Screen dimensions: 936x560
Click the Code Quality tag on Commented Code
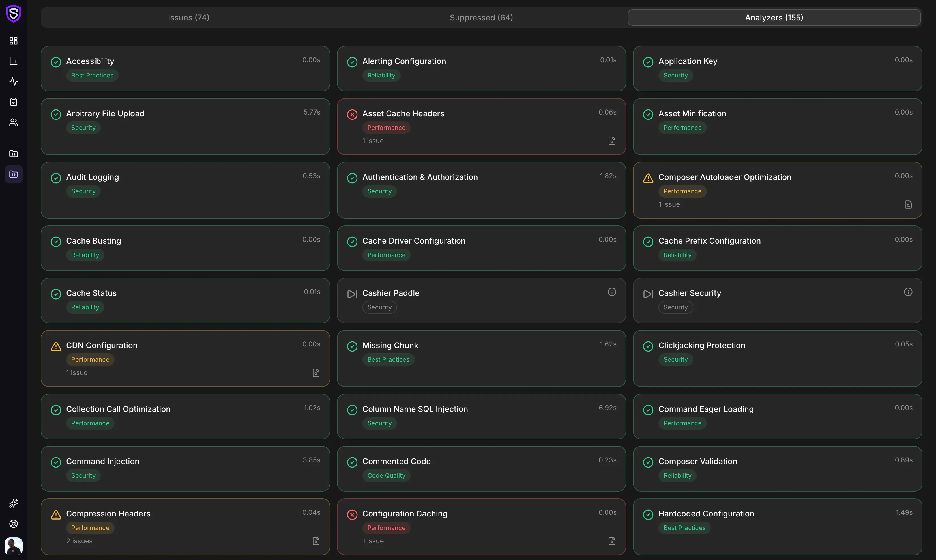click(x=386, y=476)
